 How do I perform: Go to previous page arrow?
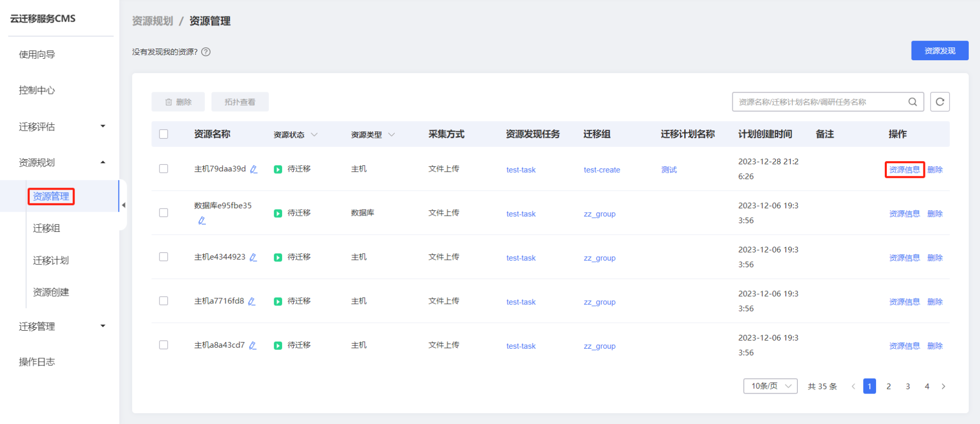tap(853, 386)
